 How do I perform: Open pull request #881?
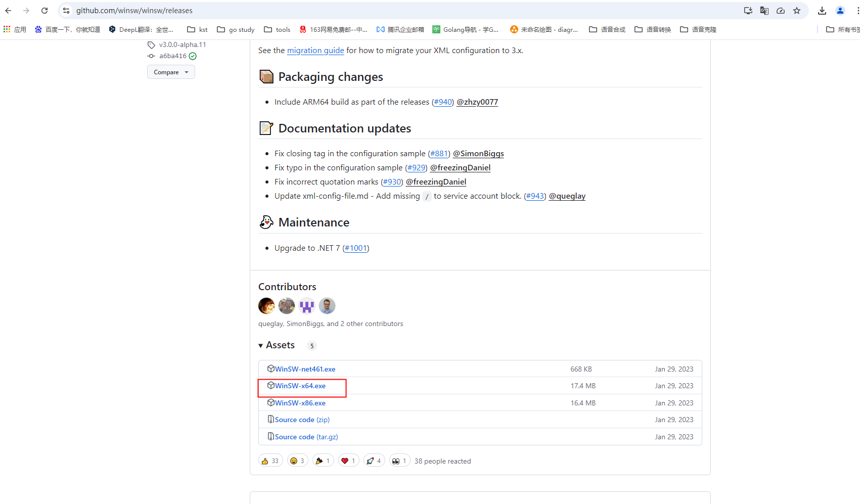[439, 154]
